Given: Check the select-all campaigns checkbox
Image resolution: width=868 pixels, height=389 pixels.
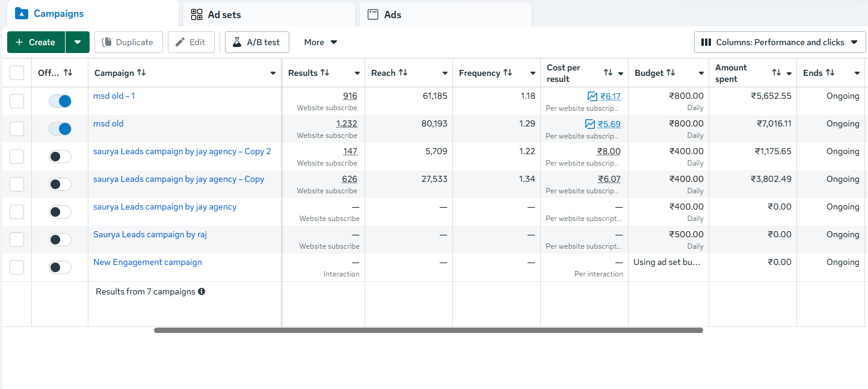Looking at the screenshot, I should (17, 72).
